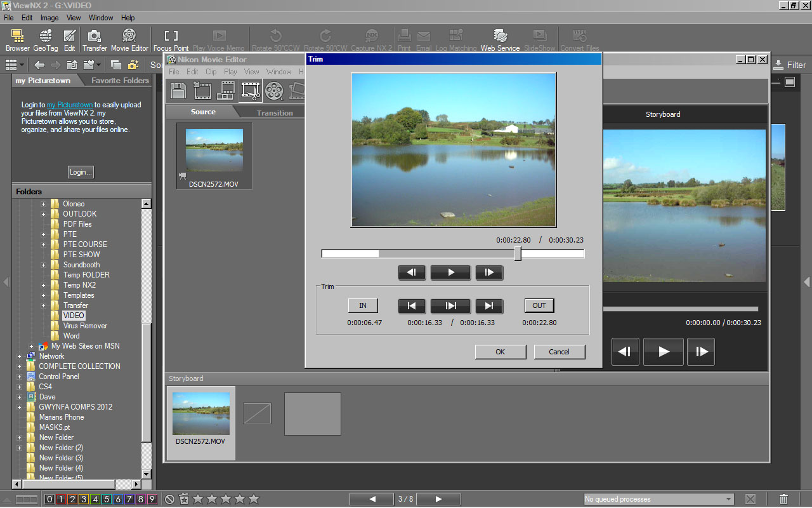The image size is (812, 508).
Task: Switch to the Source tab in Movie Editor
Action: [203, 112]
